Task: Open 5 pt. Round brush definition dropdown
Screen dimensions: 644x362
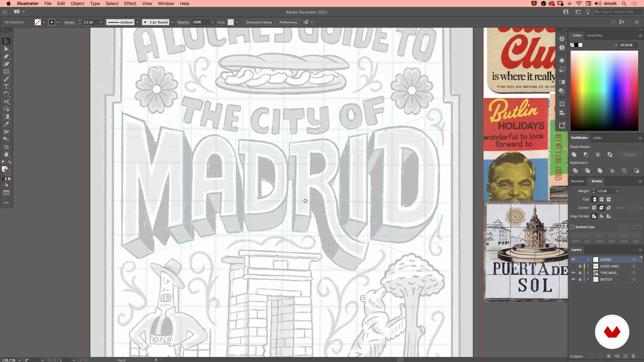Action: [172, 22]
